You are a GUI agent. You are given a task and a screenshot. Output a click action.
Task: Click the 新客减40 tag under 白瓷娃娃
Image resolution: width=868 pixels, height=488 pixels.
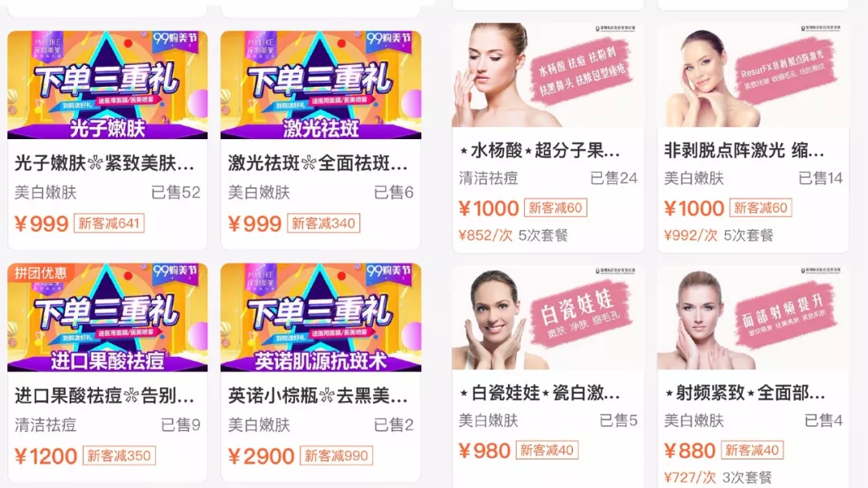[x=547, y=450]
